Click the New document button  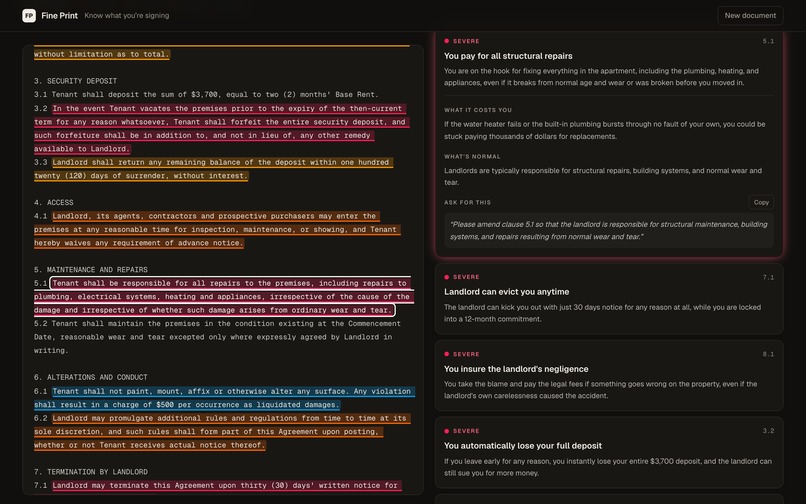(x=750, y=15)
